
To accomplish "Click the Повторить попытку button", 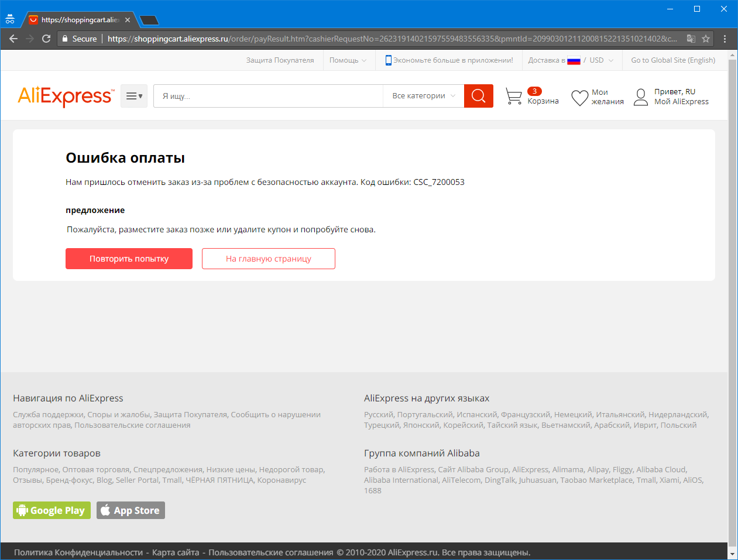I will tap(129, 259).
